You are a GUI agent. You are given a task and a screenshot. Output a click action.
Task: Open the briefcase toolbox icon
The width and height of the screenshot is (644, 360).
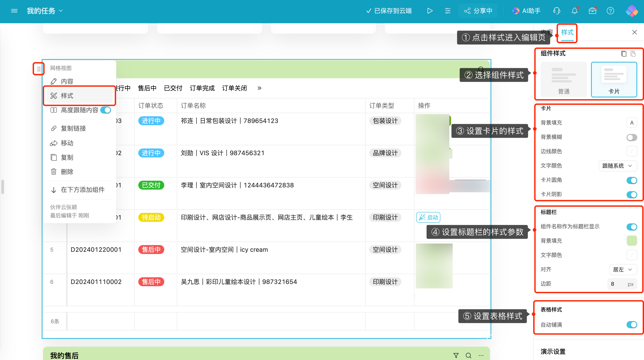(592, 11)
